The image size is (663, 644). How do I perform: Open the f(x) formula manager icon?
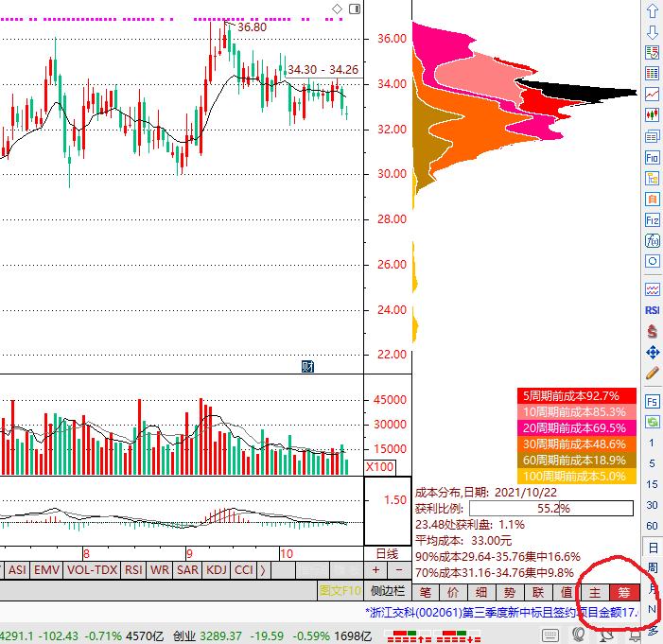pyautogui.click(x=652, y=241)
